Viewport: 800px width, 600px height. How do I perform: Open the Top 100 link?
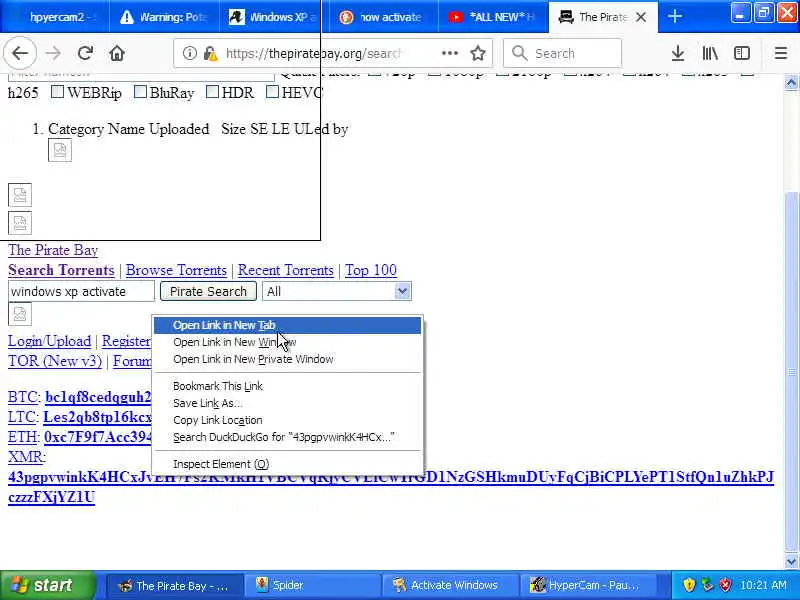pos(371,270)
